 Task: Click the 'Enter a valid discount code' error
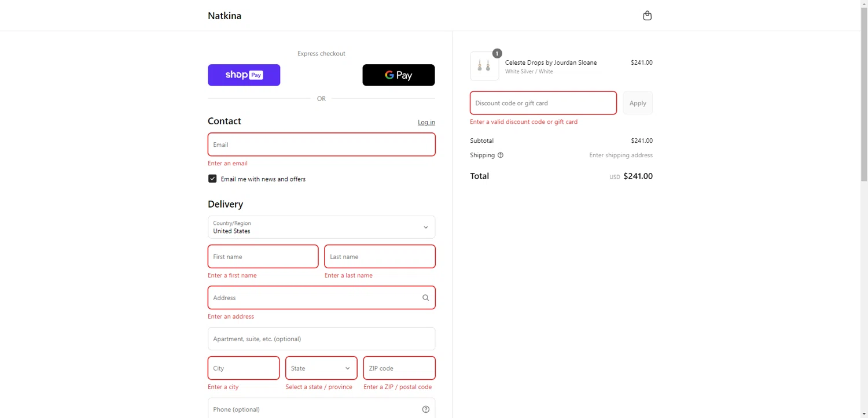tap(524, 122)
